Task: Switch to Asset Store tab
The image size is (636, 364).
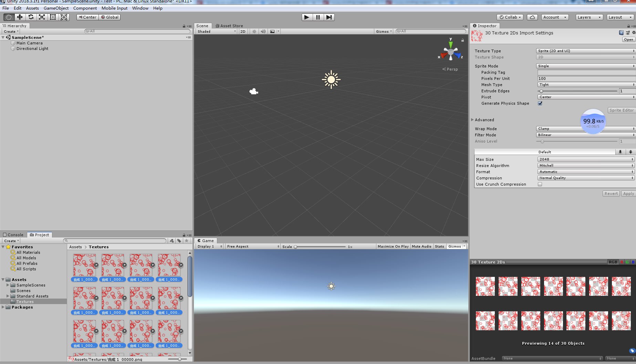Action: pyautogui.click(x=229, y=26)
